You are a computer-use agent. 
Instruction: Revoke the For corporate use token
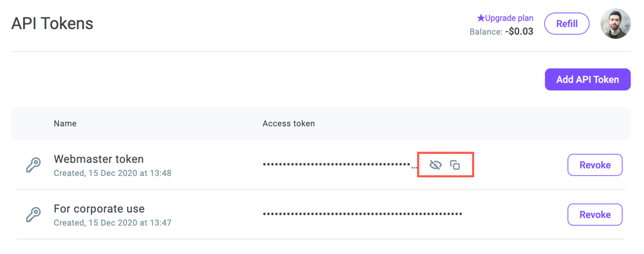coord(594,215)
